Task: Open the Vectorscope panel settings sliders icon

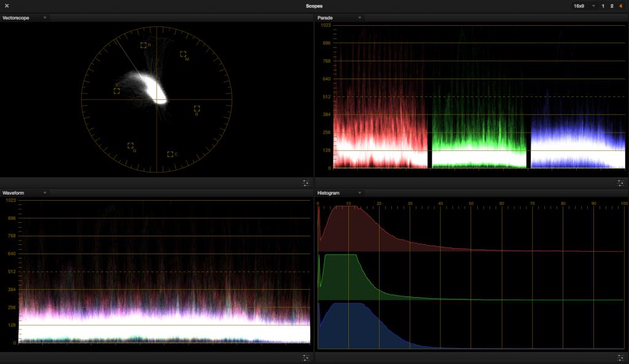Action: (305, 182)
